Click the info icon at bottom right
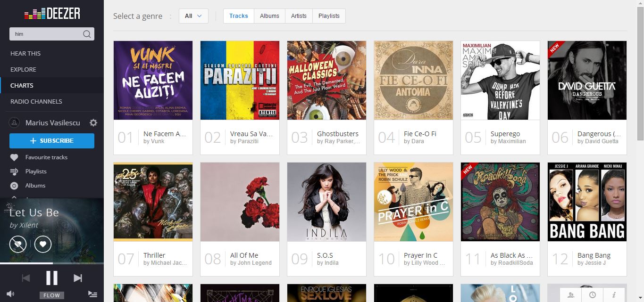This screenshot has height=302, width=644. (614, 295)
